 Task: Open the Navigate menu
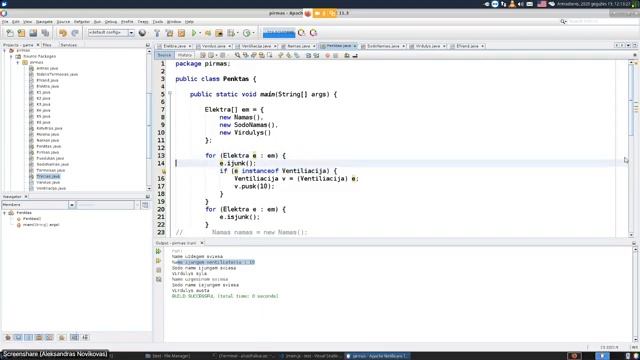click(x=44, y=22)
